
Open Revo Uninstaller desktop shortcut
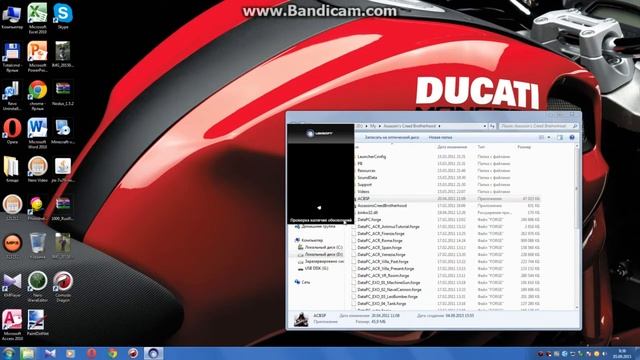click(12, 94)
